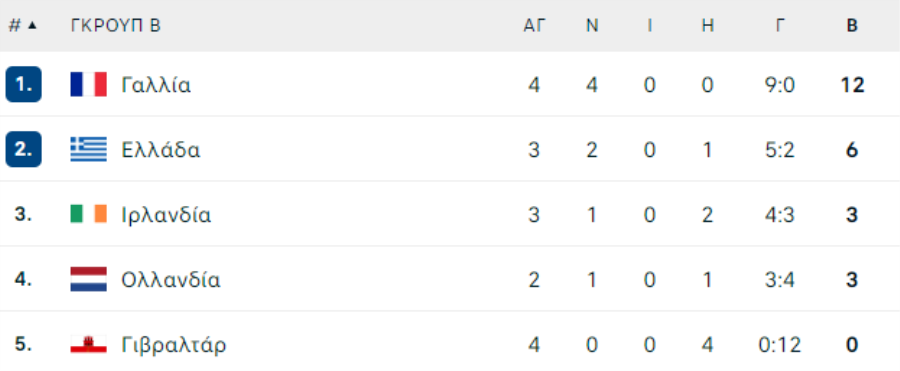The width and height of the screenshot is (900, 371).
Task: Open the Ιρλανδία team link
Action: (x=166, y=215)
